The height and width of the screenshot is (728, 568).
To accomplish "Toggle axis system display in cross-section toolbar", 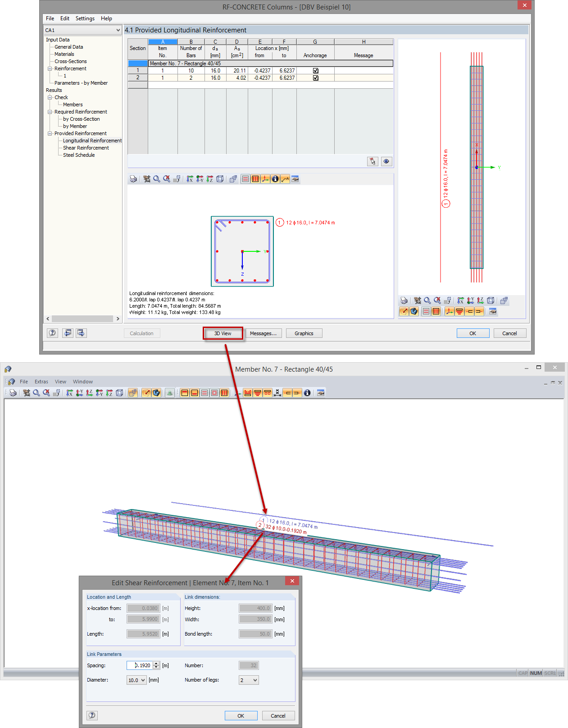I will point(265,179).
